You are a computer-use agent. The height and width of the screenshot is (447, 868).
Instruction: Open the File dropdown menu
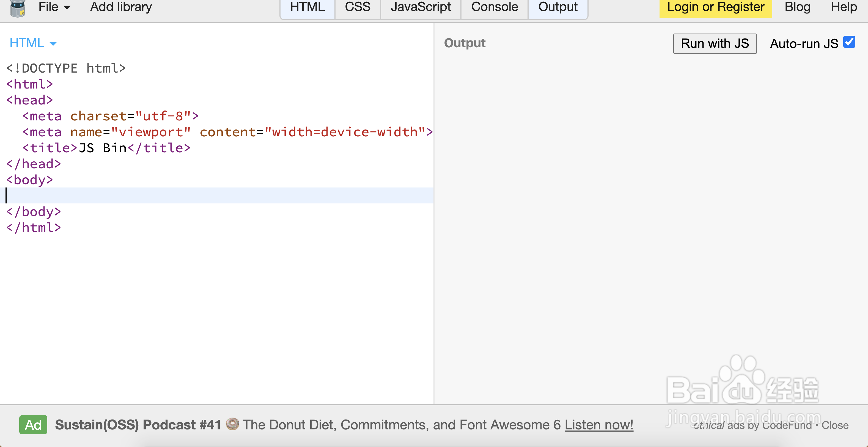(54, 7)
